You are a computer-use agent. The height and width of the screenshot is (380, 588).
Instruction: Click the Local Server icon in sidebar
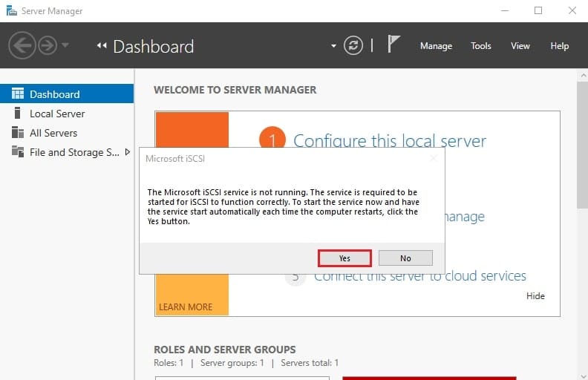(17, 113)
